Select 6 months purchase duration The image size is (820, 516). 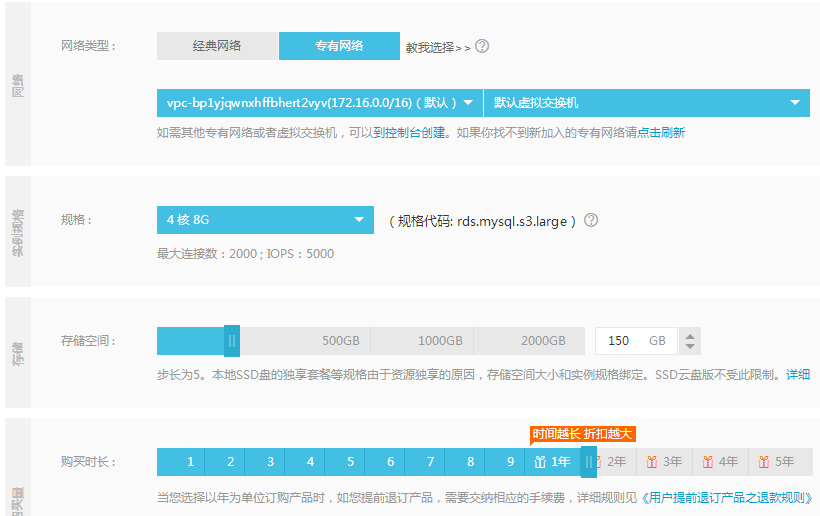click(390, 462)
